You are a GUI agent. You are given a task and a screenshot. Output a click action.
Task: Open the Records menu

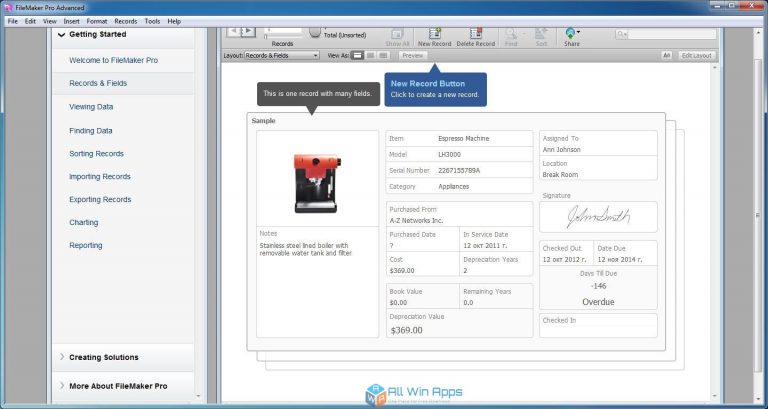tap(126, 22)
